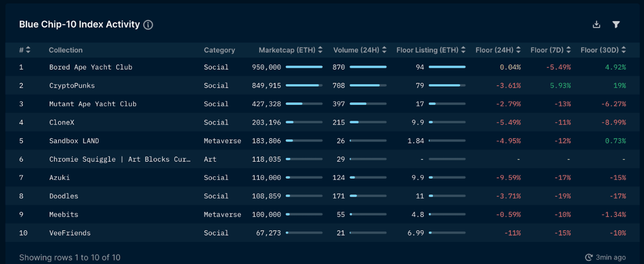Click the CryptoPunks volume bar
Screen dimensions: 644x264
(368, 85)
